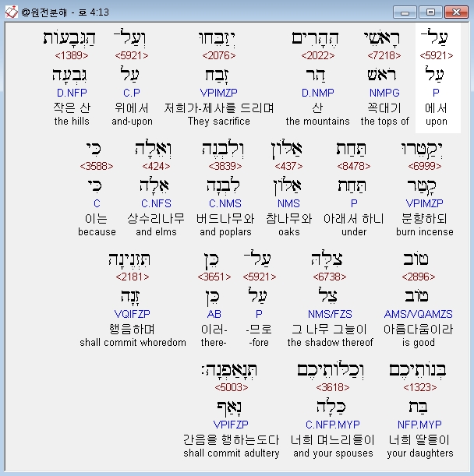Click the English gloss "the tops of"
Viewport: 474px width, 476px height.
tap(384, 121)
